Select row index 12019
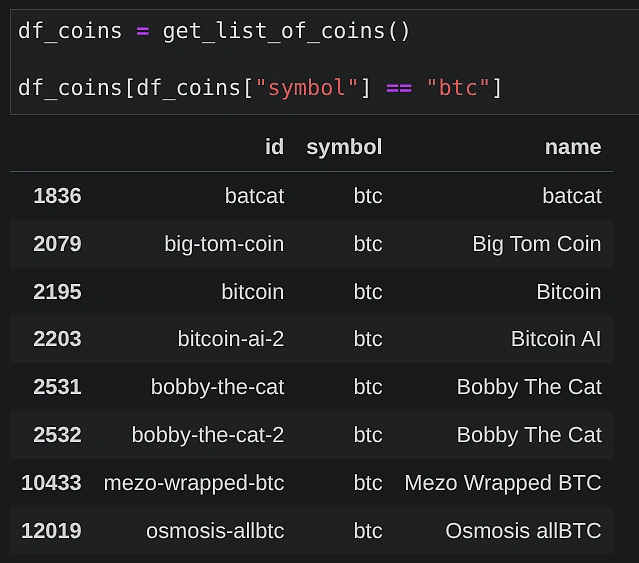 51,531
